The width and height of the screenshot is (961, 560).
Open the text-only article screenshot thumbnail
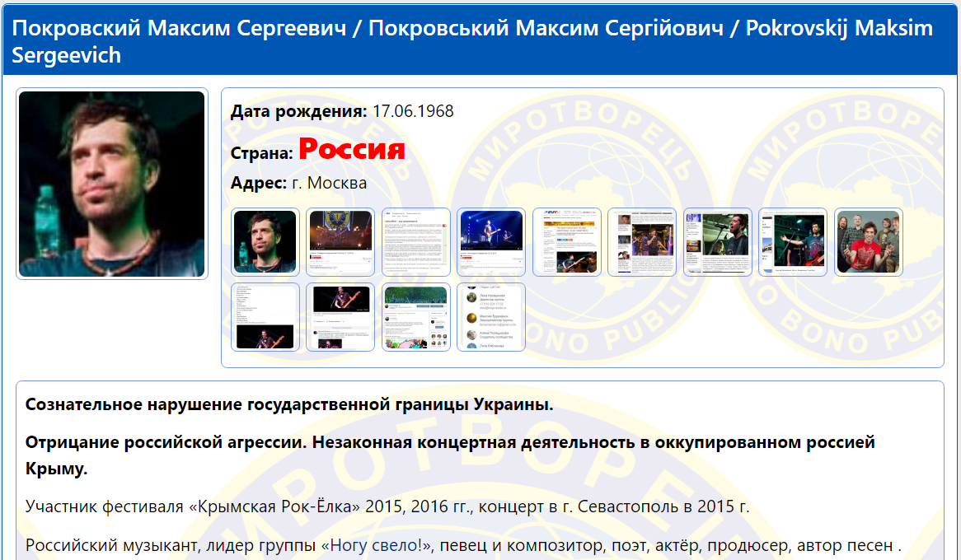coord(416,242)
